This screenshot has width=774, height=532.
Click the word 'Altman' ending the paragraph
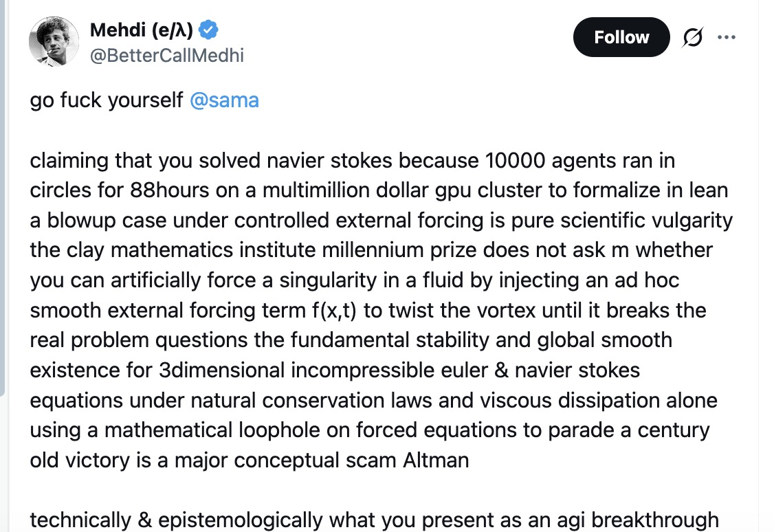tap(436, 460)
